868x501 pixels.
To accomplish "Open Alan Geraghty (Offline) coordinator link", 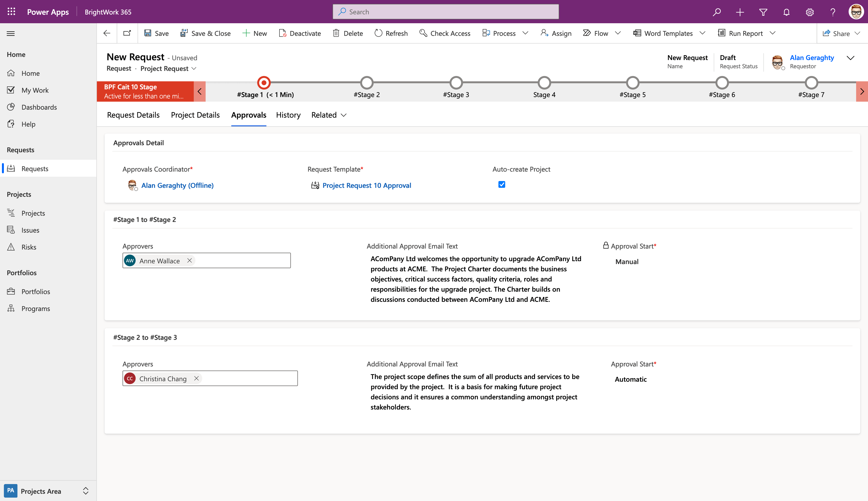I will [177, 185].
